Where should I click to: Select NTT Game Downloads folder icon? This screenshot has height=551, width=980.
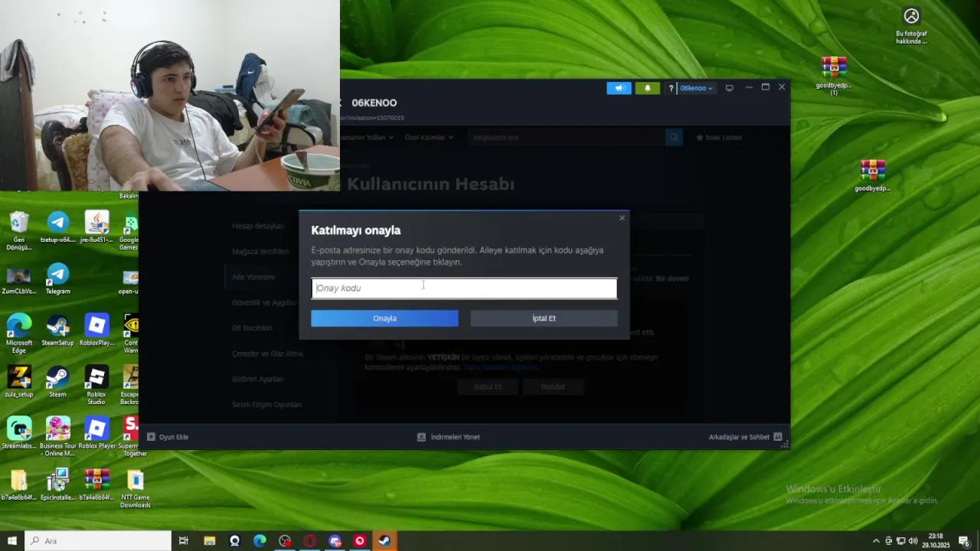click(x=136, y=488)
